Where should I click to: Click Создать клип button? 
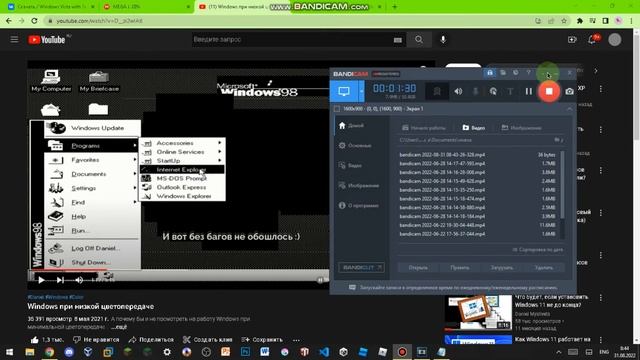(x=208, y=340)
